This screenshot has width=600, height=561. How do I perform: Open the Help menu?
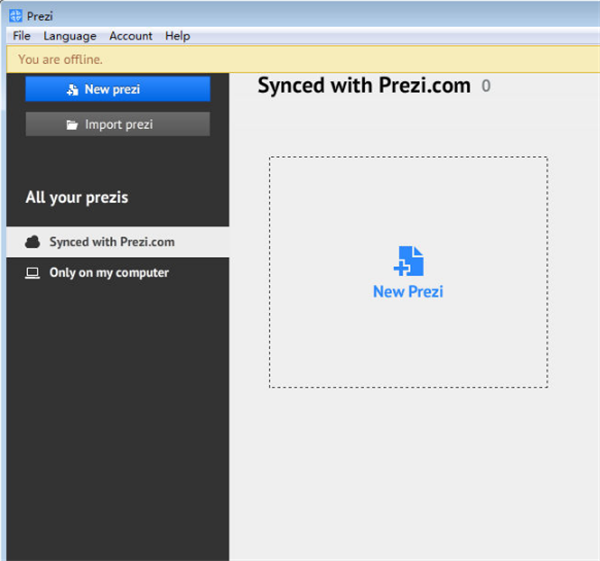177,36
